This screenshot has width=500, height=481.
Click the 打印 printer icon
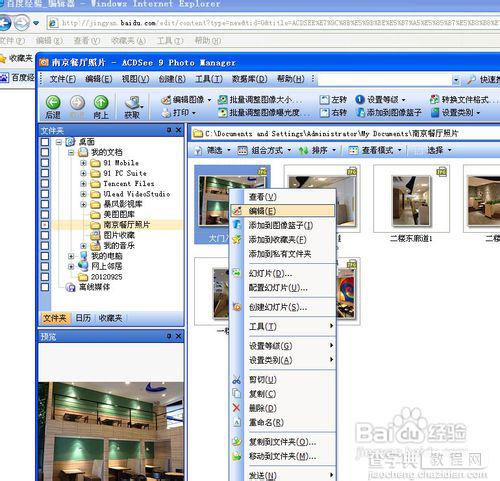pyautogui.click(x=166, y=113)
